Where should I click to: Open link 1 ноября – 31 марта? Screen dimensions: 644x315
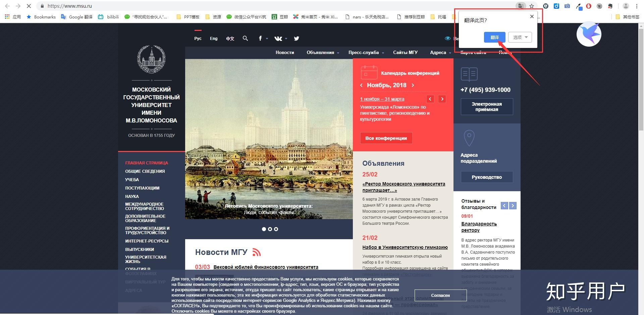point(382,99)
